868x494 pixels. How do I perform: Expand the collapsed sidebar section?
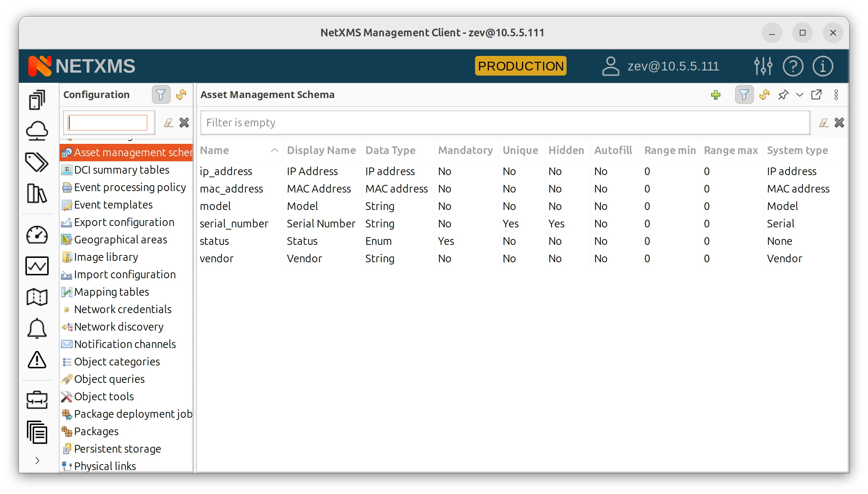(x=37, y=460)
